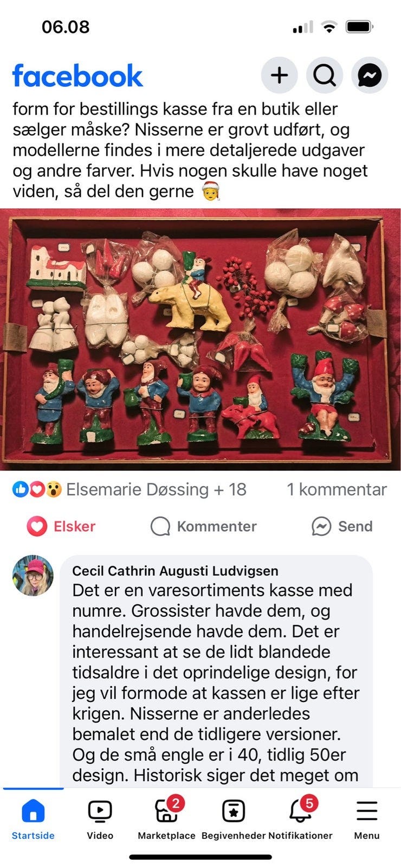Image resolution: width=401 pixels, height=868 pixels.
Task: Go to the Begivenheder tab
Action: pyautogui.click(x=234, y=819)
